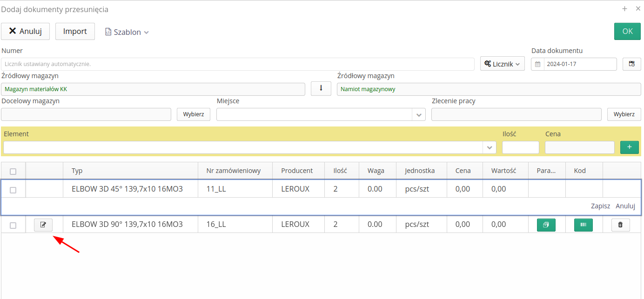The height and width of the screenshot is (299, 644).
Task: Click the green plus button to add element
Action: [x=629, y=147]
